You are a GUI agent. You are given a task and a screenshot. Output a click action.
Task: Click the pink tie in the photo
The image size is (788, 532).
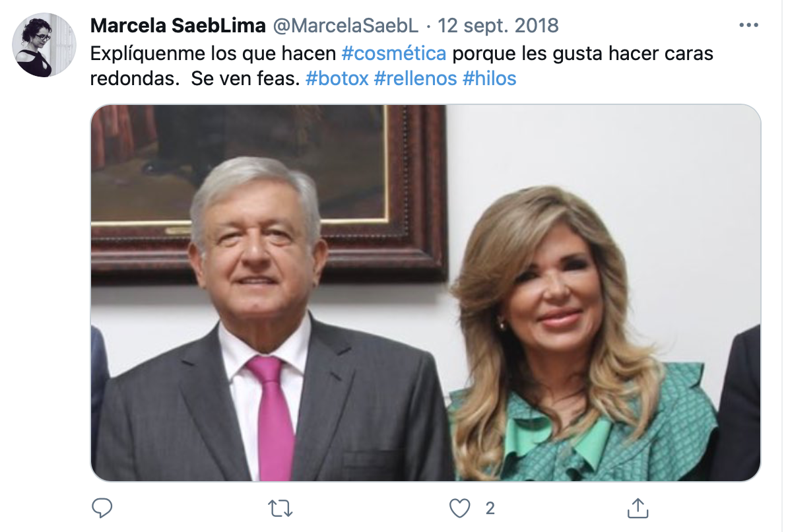[x=272, y=417]
